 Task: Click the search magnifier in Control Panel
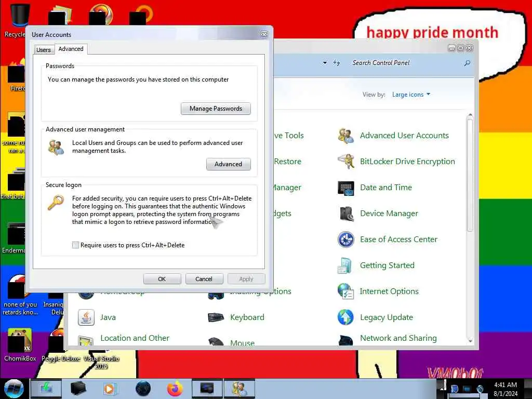coord(467,63)
